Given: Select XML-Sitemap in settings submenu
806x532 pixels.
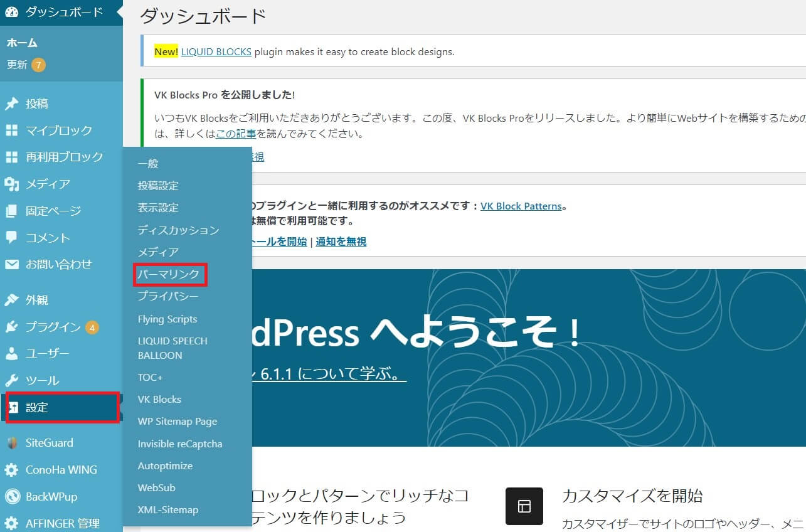Looking at the screenshot, I should 168,509.
